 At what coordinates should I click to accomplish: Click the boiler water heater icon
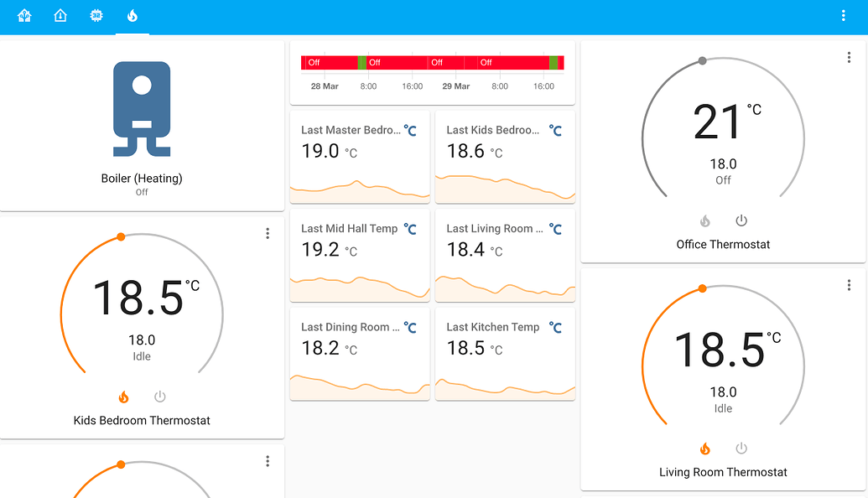[x=142, y=107]
